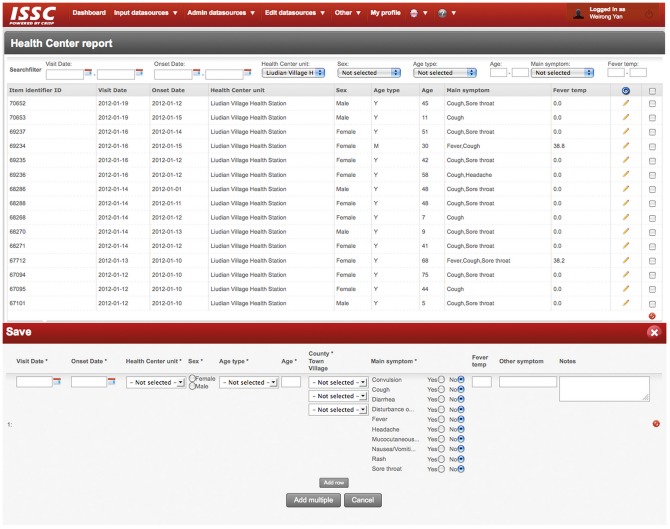The image size is (670, 529).
Task: Open the Health Center unit filter dropdown
Action: 293,73
